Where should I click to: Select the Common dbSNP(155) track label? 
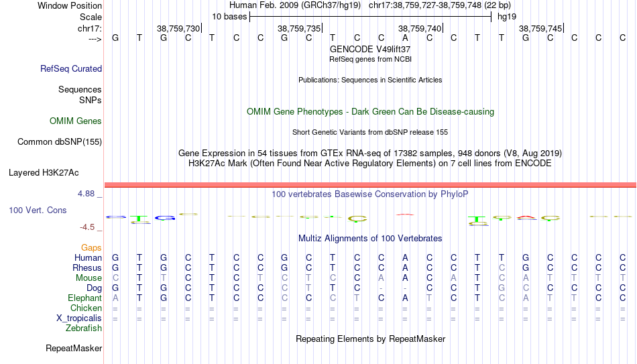tap(59, 142)
